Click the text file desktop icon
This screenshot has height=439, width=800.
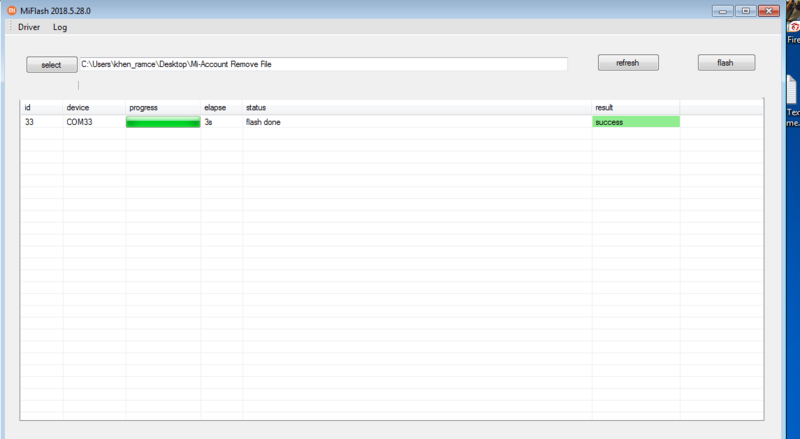[x=793, y=101]
